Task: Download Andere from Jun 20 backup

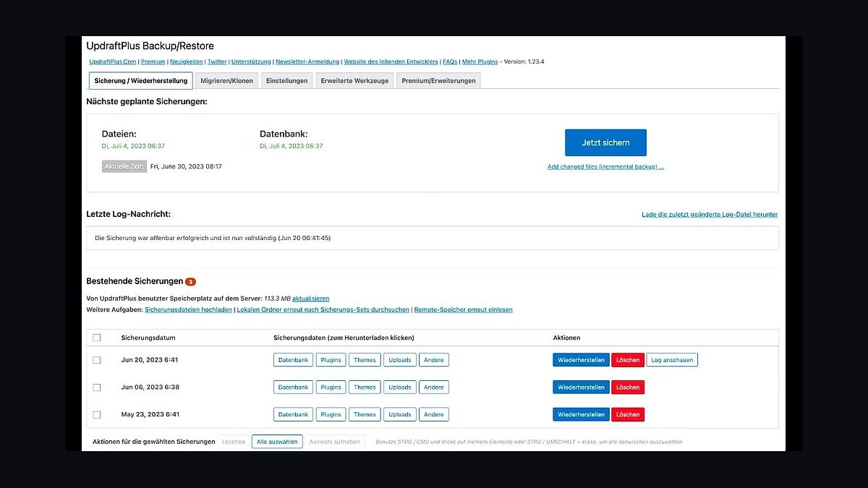Action: [434, 359]
